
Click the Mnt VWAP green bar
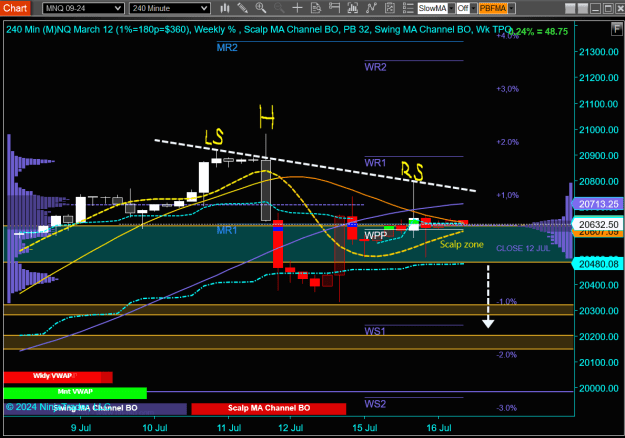coord(75,393)
